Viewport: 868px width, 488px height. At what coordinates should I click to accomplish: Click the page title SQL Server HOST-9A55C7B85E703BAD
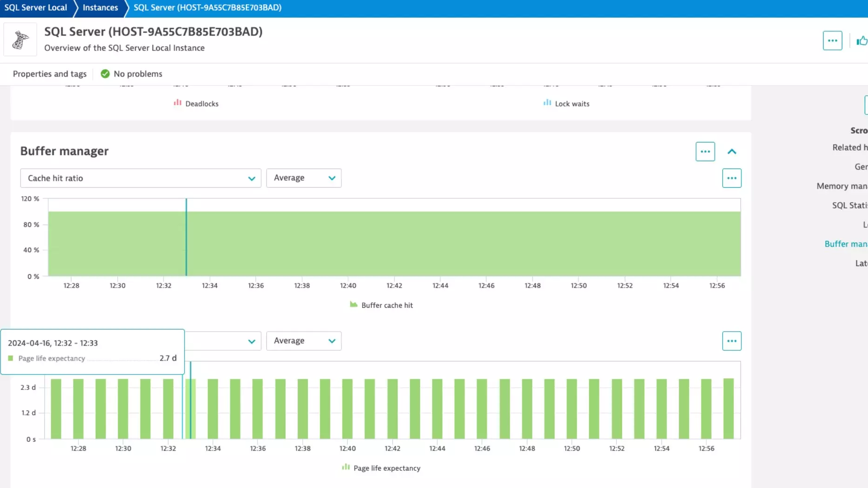point(153,31)
